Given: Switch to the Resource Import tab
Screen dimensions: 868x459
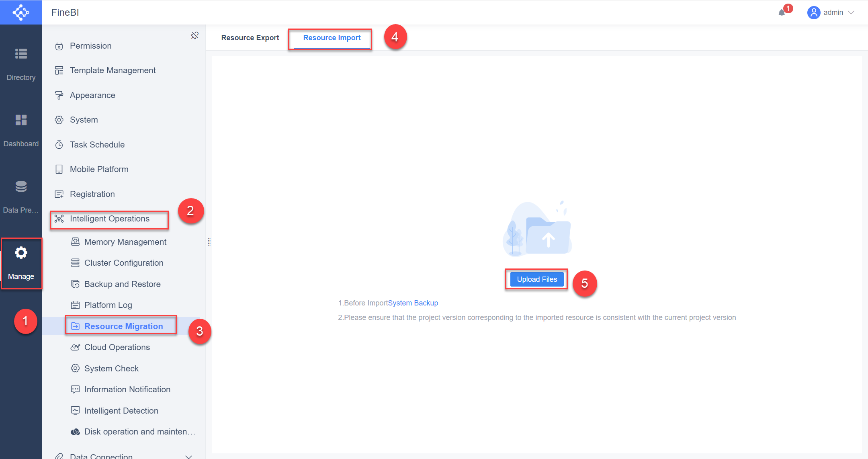Looking at the screenshot, I should tap(332, 38).
